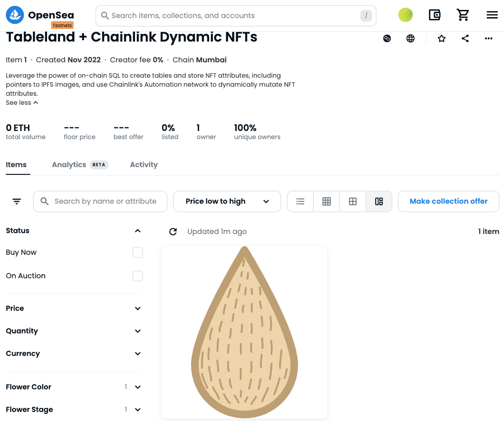
Task: Check the Buy Now checkbox
Action: 138,253
